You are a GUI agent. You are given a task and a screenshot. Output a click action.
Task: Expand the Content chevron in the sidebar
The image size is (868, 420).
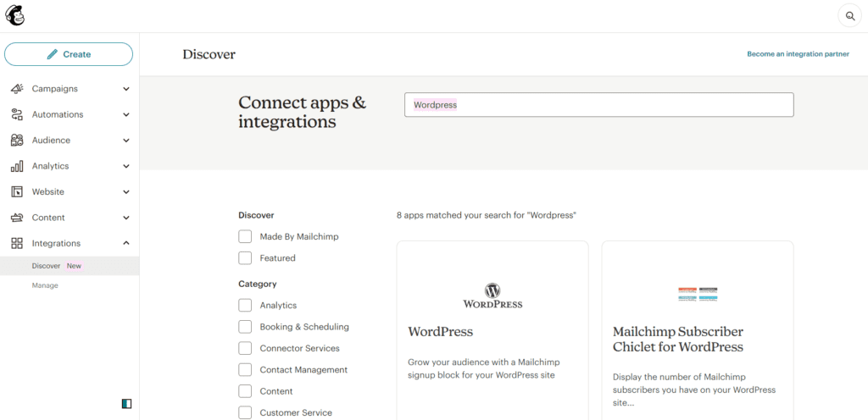point(126,218)
